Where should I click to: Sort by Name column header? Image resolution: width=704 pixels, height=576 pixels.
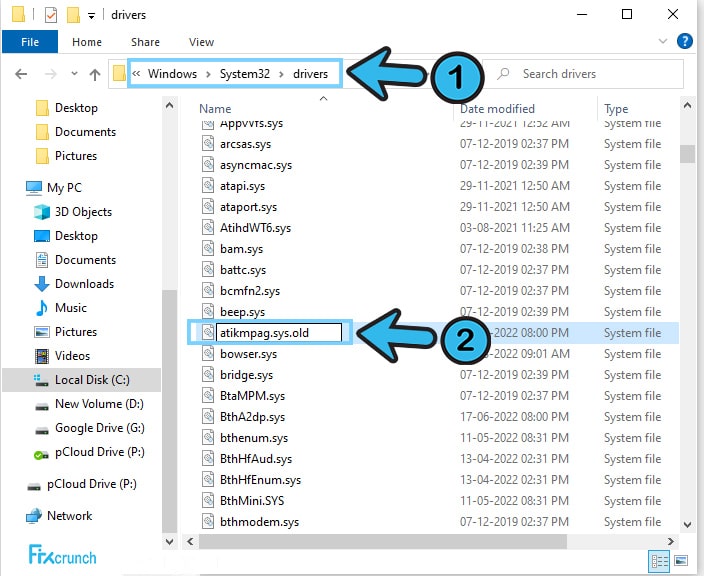(215, 109)
